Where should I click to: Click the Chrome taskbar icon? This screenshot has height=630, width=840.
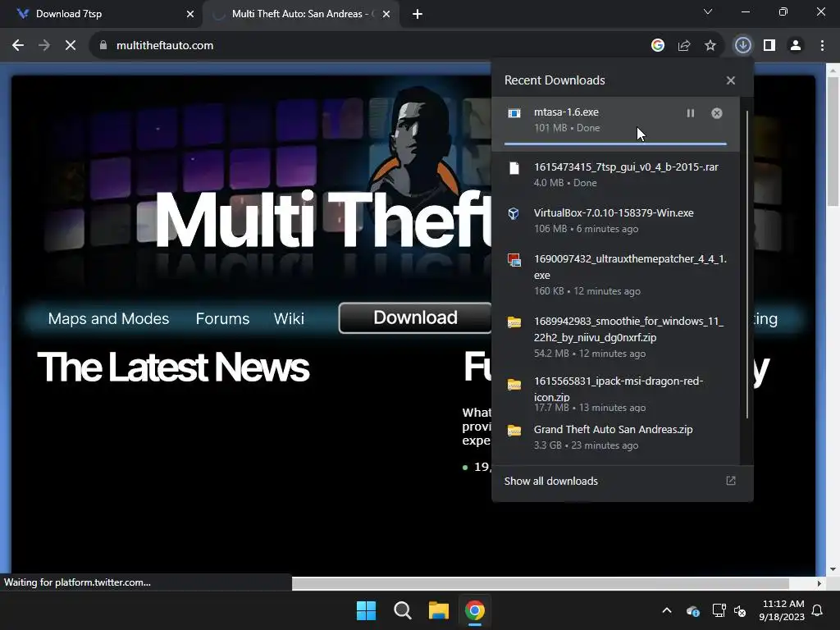[x=475, y=610]
